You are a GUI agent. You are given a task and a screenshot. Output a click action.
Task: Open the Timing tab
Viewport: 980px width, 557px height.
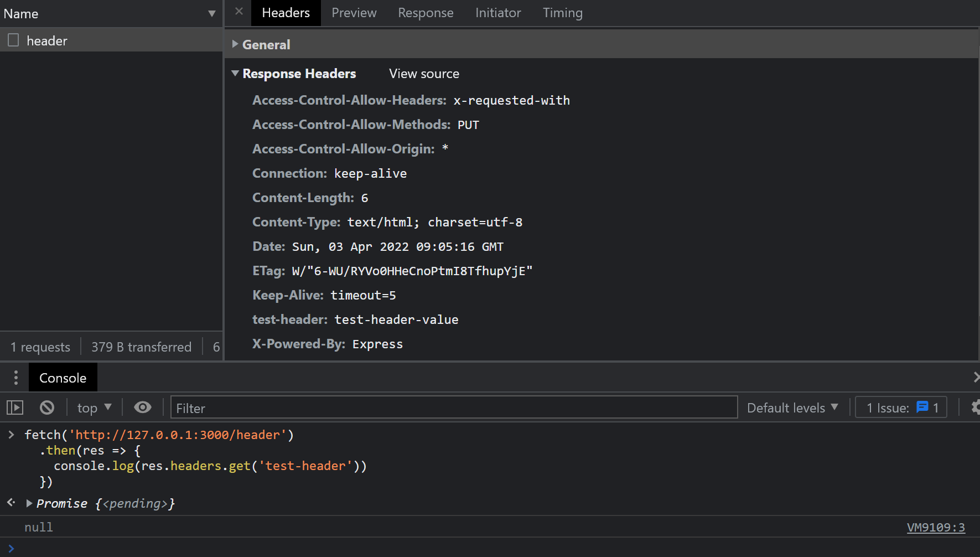(562, 13)
